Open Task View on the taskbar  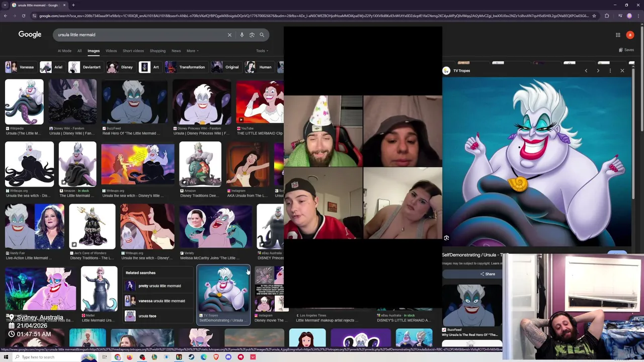(x=104, y=357)
